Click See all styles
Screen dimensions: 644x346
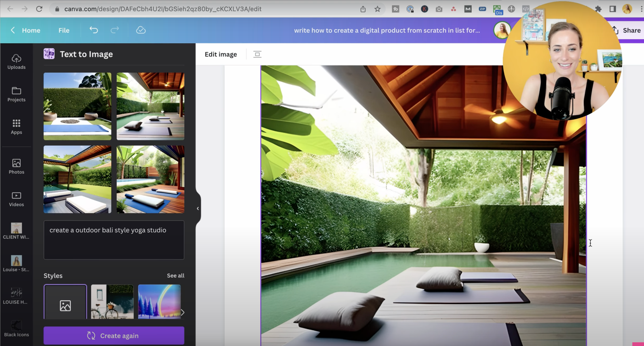[x=175, y=276]
